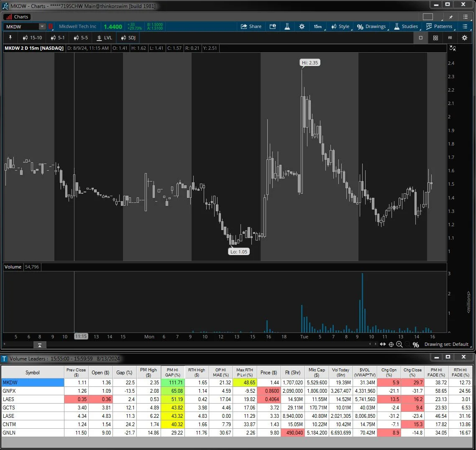Apply the 15-10 saved chart style
This screenshot has width=476, height=450.
click(33, 38)
